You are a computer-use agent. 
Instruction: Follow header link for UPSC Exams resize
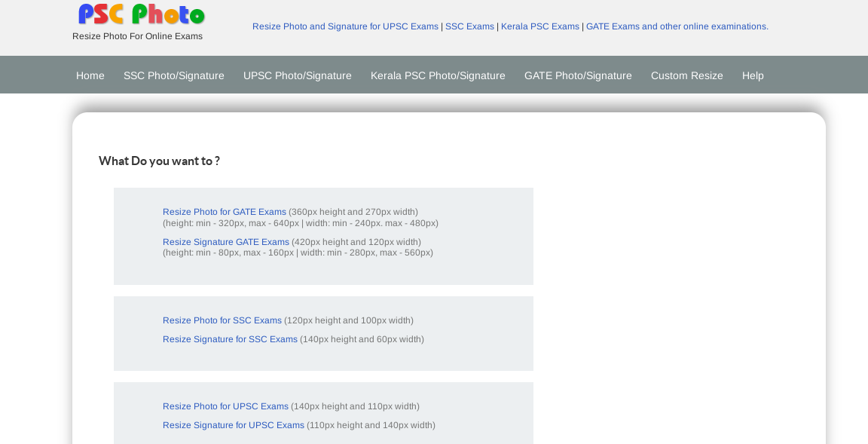coord(345,26)
